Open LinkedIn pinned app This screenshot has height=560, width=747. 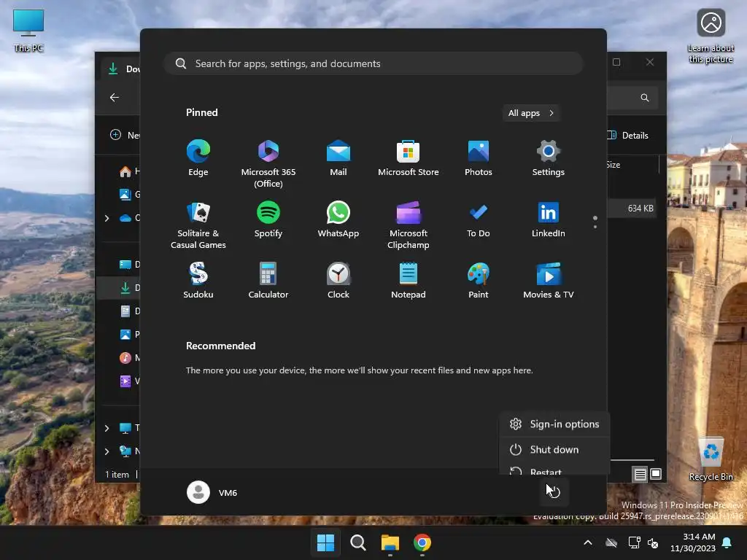(x=549, y=219)
